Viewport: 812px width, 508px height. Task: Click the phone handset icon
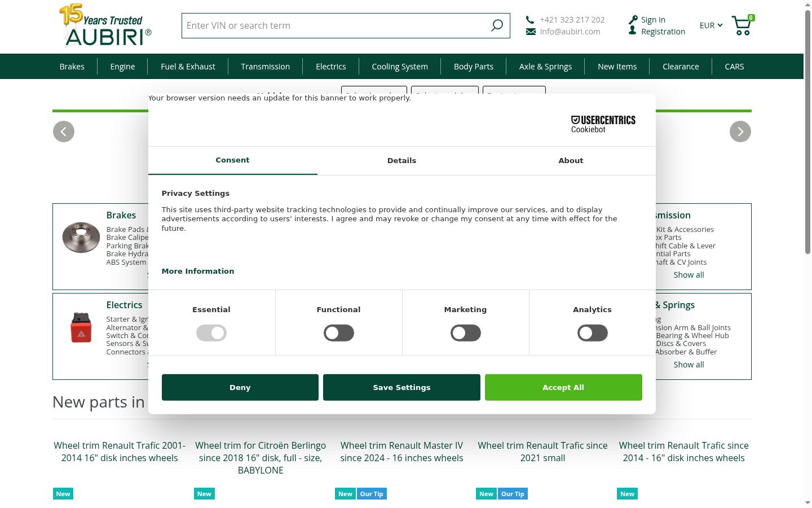[530, 19]
